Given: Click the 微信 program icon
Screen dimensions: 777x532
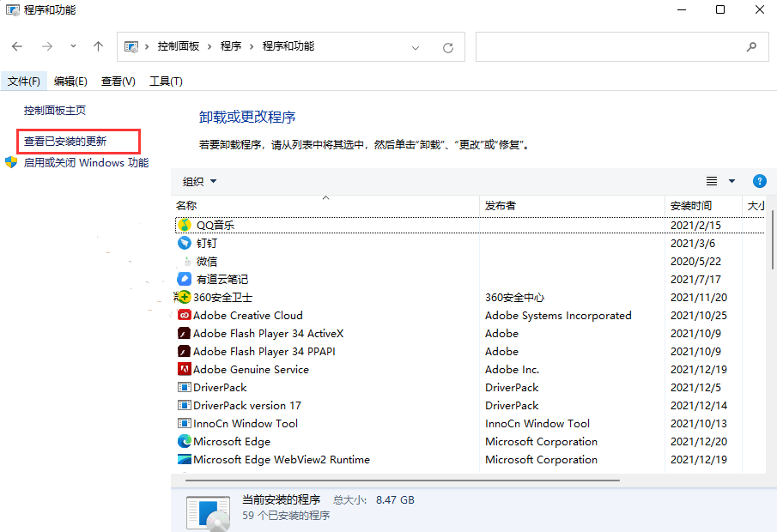Looking at the screenshot, I should click(x=186, y=261).
